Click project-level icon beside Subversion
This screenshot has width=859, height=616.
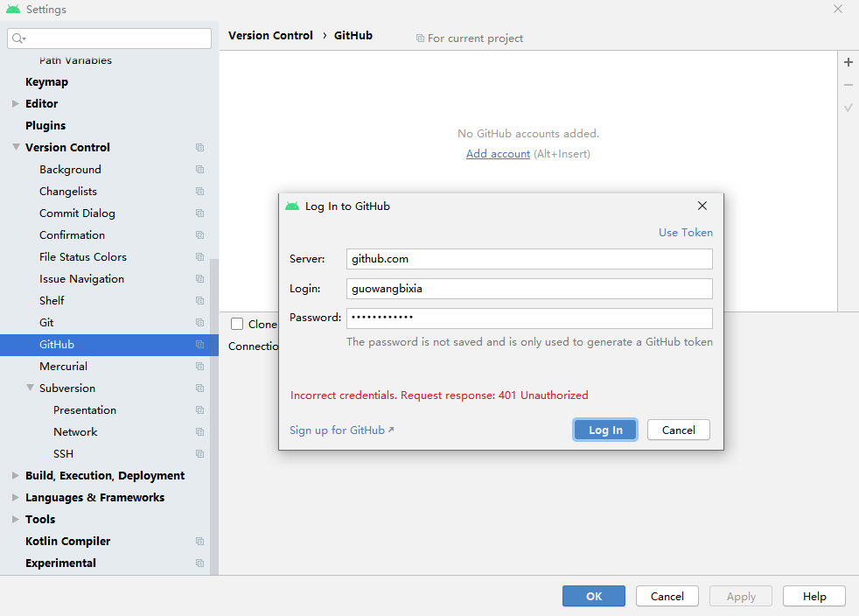[x=200, y=388]
